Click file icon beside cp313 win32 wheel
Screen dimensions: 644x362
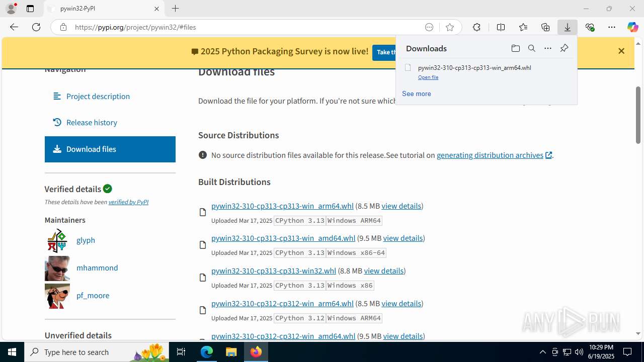click(203, 278)
